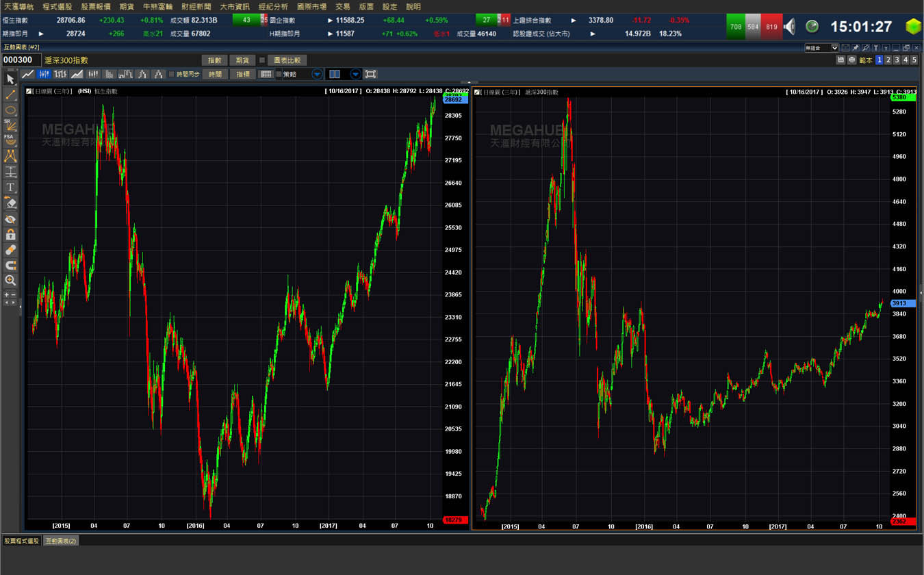Click the 指數 button
This screenshot has width=924, height=575.
(x=215, y=60)
